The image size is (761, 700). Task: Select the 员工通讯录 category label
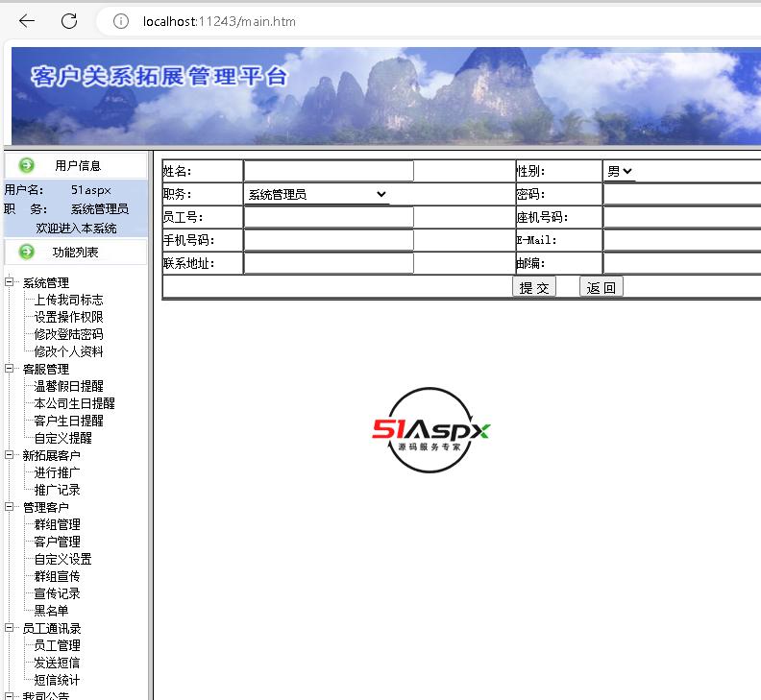(52, 628)
